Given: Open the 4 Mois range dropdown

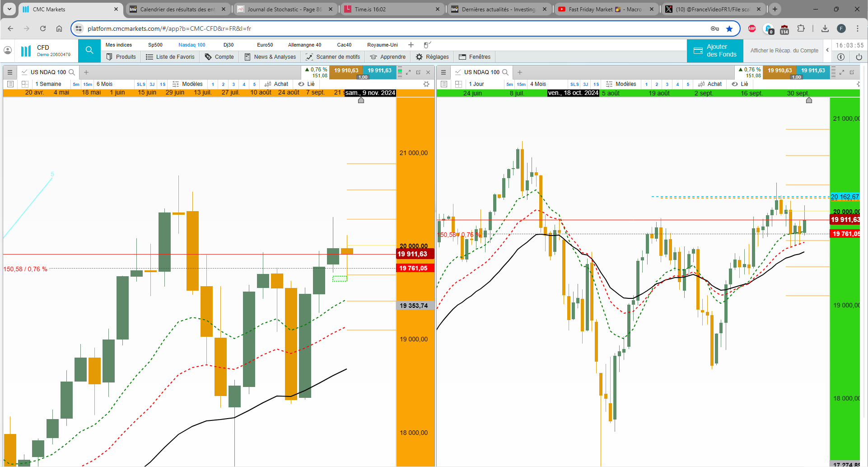Looking at the screenshot, I should pos(538,84).
